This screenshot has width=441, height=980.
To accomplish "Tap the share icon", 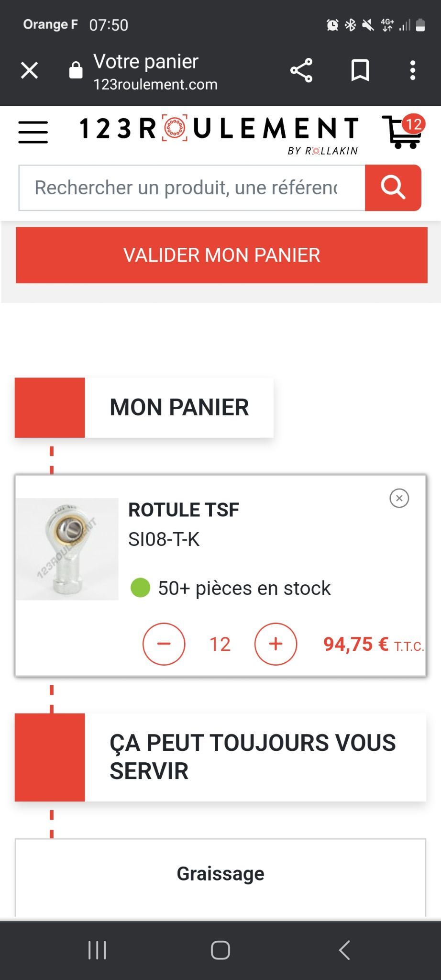I will (x=301, y=71).
